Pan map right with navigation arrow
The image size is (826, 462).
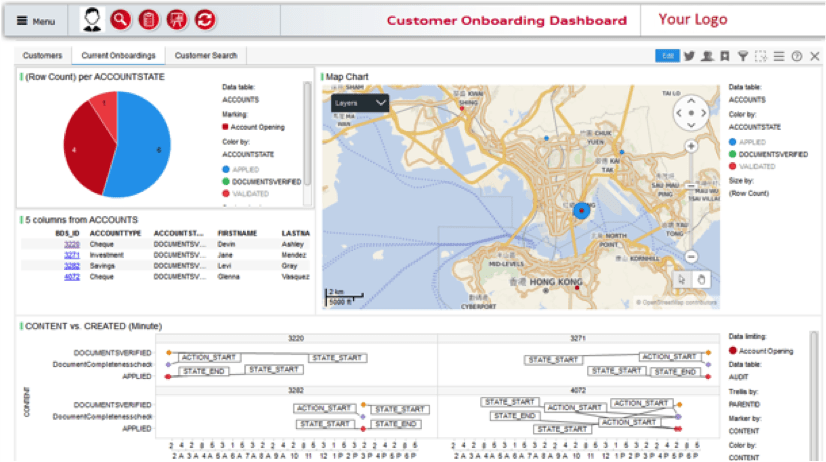pos(703,113)
